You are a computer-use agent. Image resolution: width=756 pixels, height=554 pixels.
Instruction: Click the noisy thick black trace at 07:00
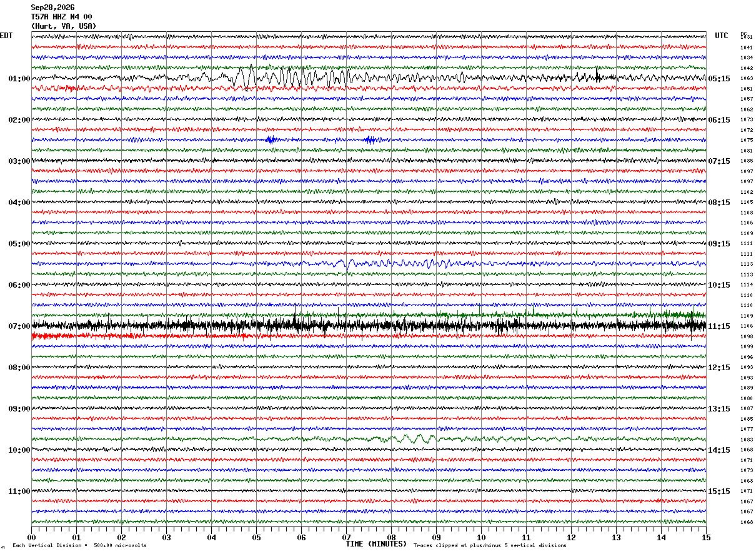click(x=369, y=325)
